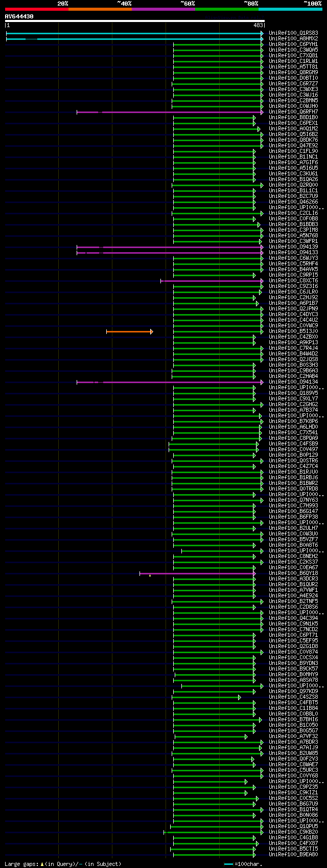Viewport: 327px width, 868px height.
Task: Click the orange alignment bar in the UniRef100_B5I3J0 row
Action: point(130,331)
